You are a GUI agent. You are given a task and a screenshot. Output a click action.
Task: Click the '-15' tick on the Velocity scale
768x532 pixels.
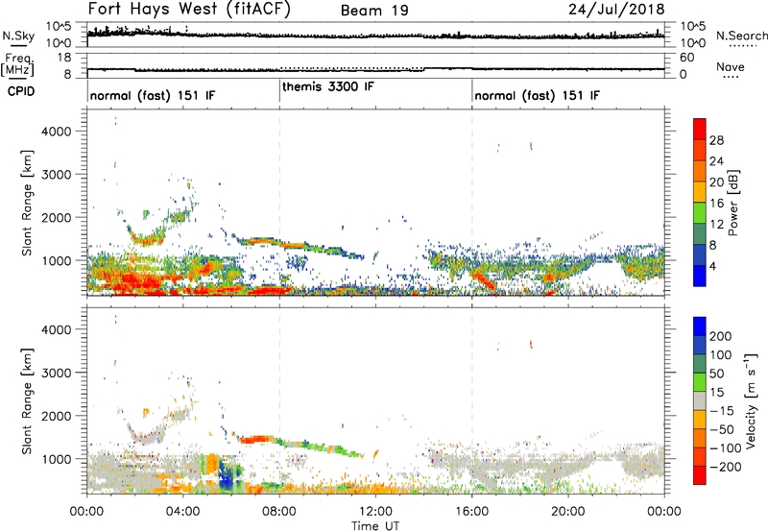722,411
